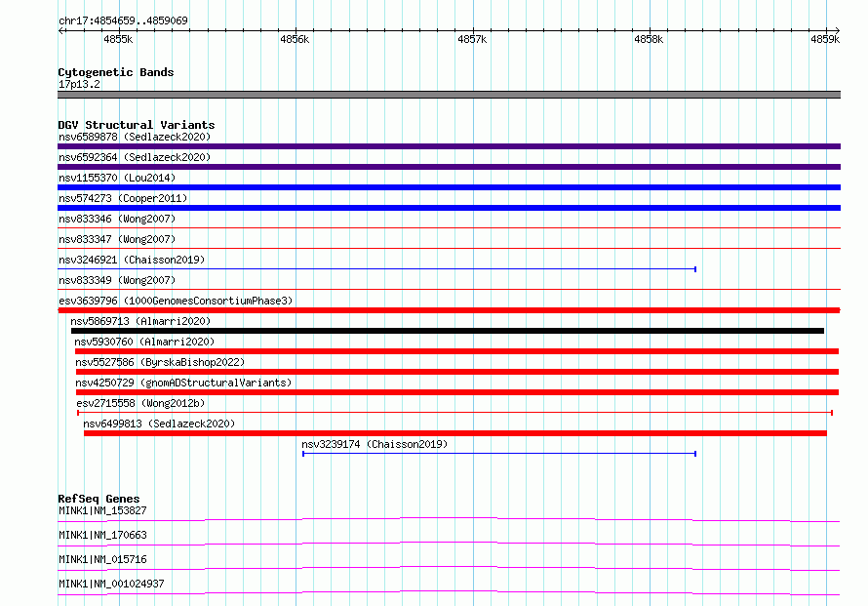Image resolution: width=868 pixels, height=606 pixels.
Task: Click variant label nsv833349 (Wong2007)
Action: tap(117, 280)
